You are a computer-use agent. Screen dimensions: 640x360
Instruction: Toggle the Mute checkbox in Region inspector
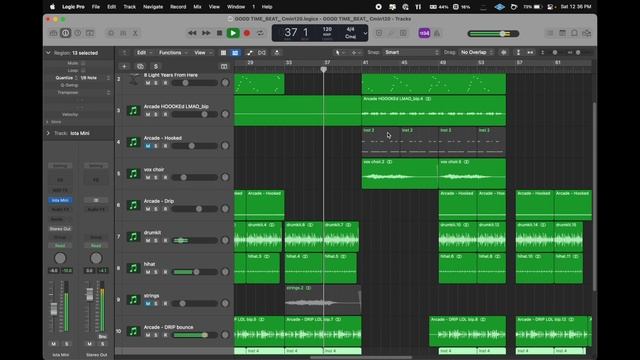83,63
